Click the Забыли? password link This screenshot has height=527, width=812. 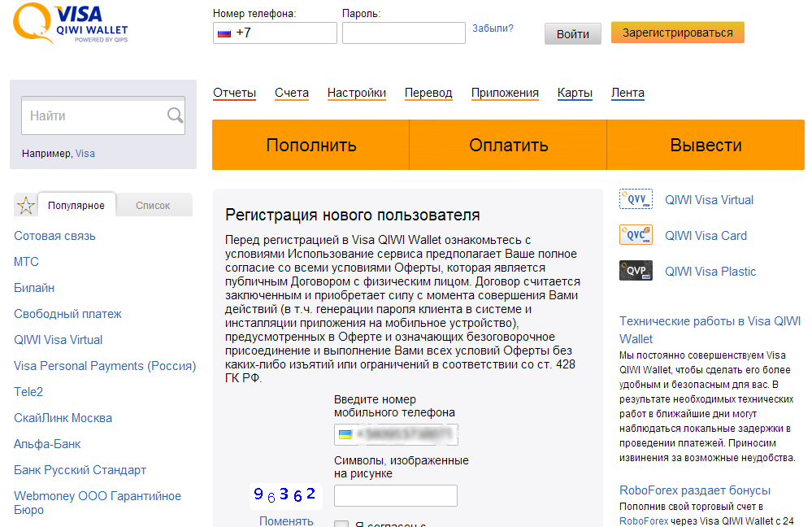pos(493,28)
